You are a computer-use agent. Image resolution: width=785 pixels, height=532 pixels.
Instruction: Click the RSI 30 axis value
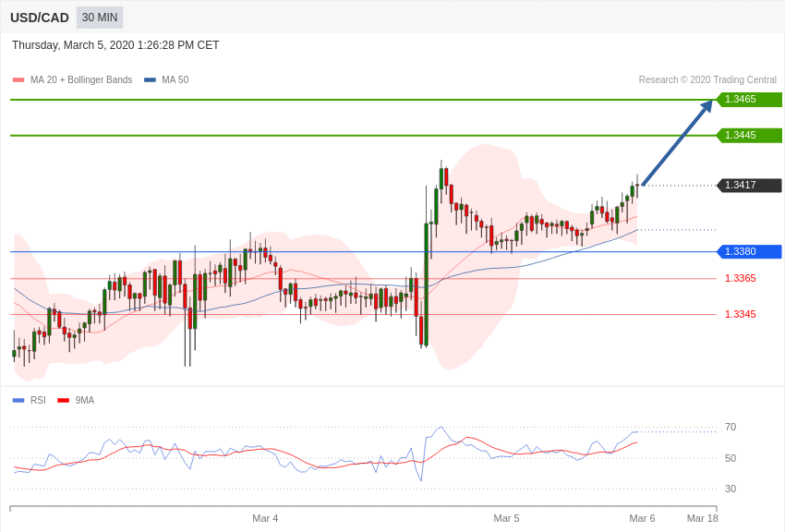point(731,489)
